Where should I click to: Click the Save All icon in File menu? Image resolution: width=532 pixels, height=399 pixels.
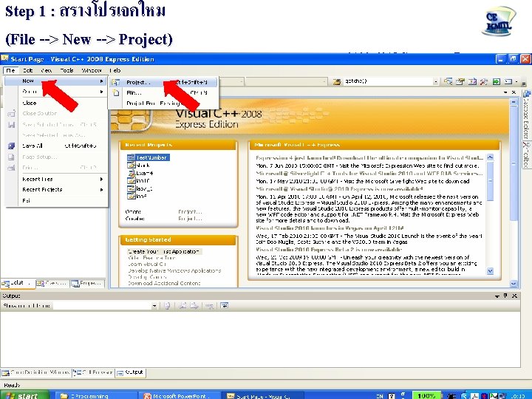tap(11, 146)
